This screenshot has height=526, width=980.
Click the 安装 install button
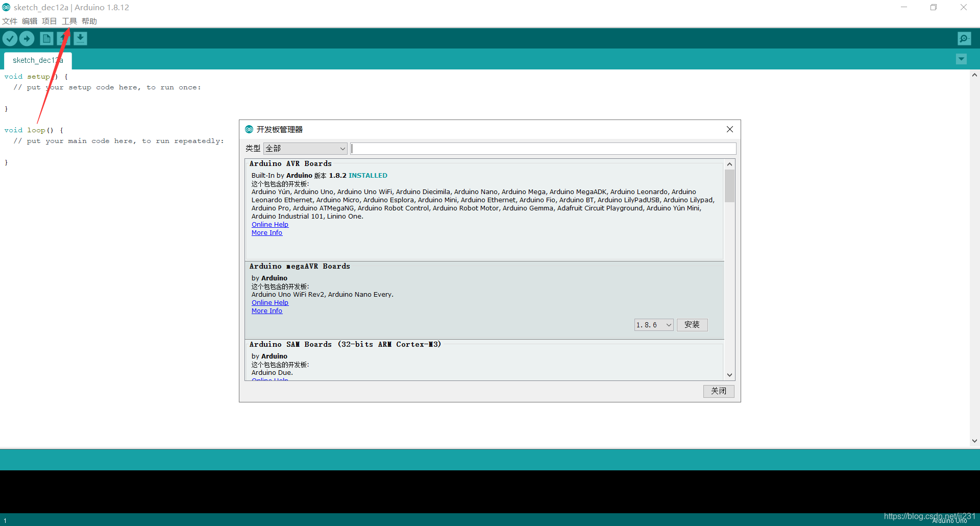coord(692,325)
